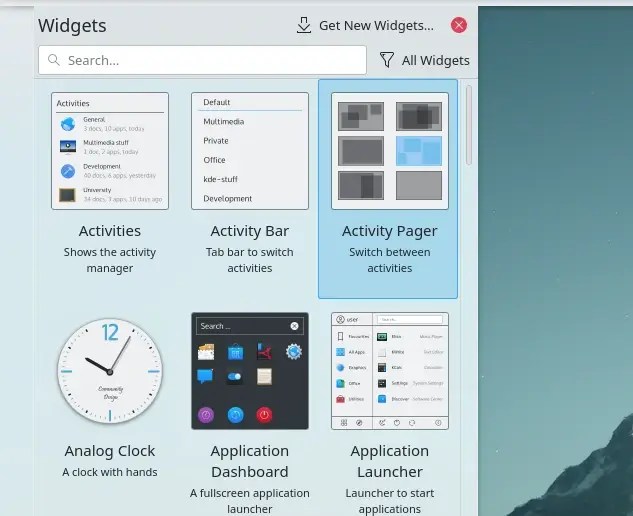Click 'Shows the activity manager' description
Screen dimensions: 633x516
pyautogui.click(x=110, y=260)
